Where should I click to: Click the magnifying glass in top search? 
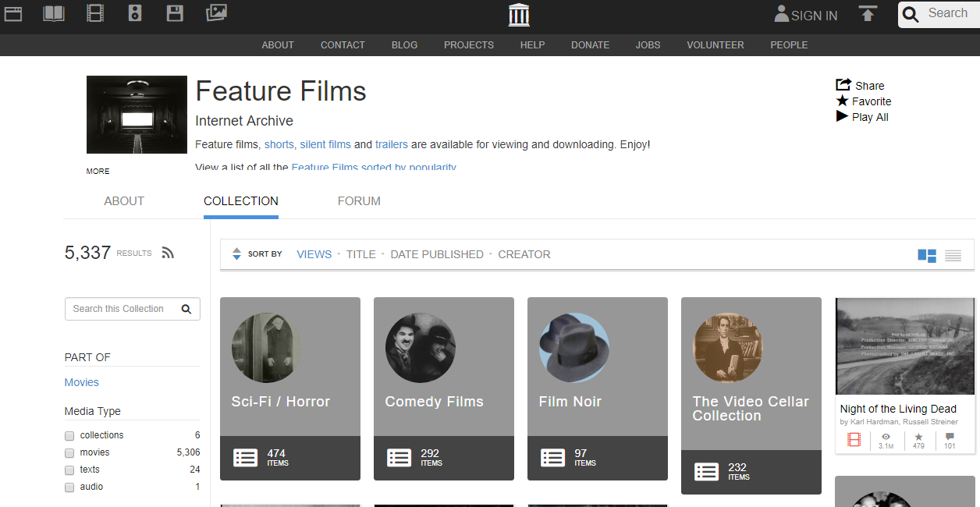(911, 14)
